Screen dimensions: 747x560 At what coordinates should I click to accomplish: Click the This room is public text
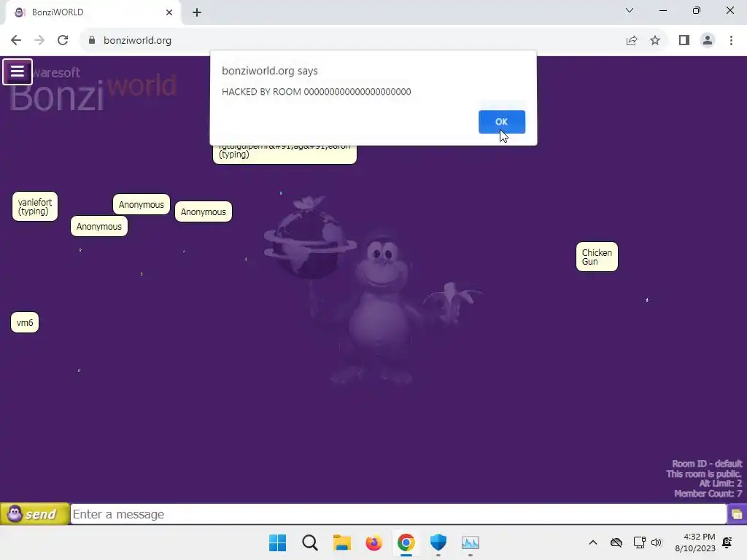704,474
